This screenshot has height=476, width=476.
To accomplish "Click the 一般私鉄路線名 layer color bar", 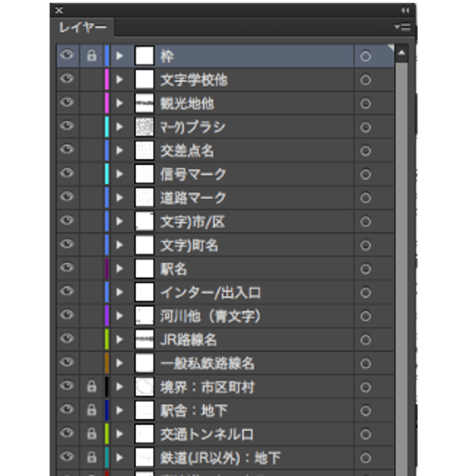I will point(107,363).
